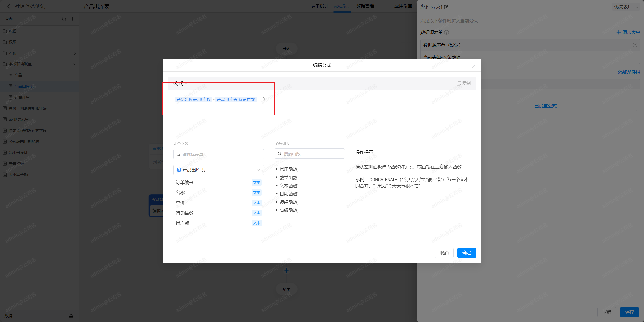Click the plus node above 结束
Image resolution: width=644 pixels, height=322 pixels.
[x=286, y=271]
